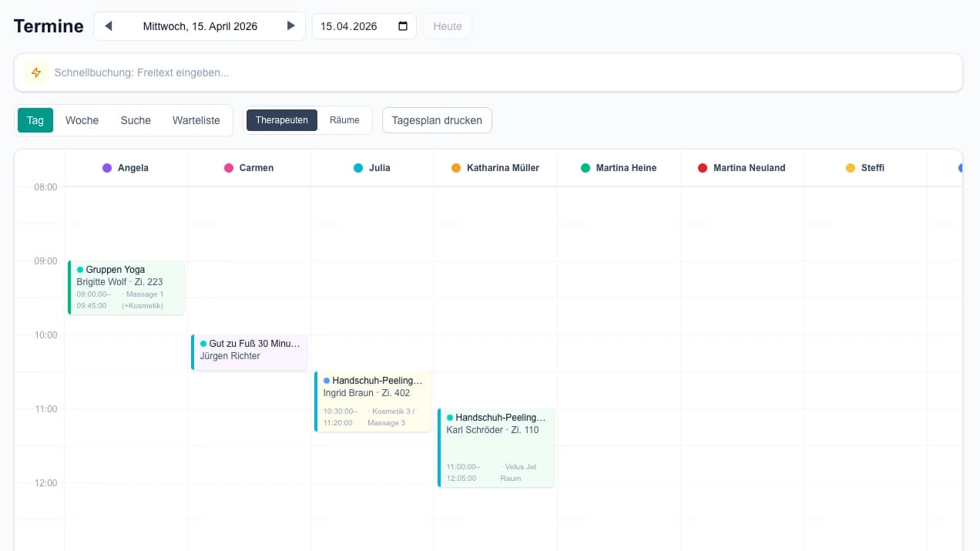This screenshot has width=980, height=551.
Task: Click the purple dot beside Angela
Action: (x=107, y=168)
